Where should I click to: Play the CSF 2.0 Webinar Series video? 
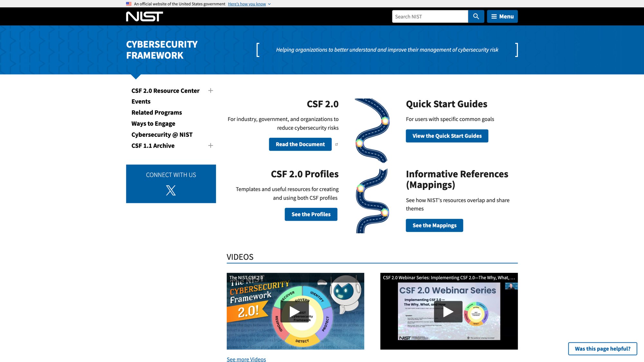(449, 311)
